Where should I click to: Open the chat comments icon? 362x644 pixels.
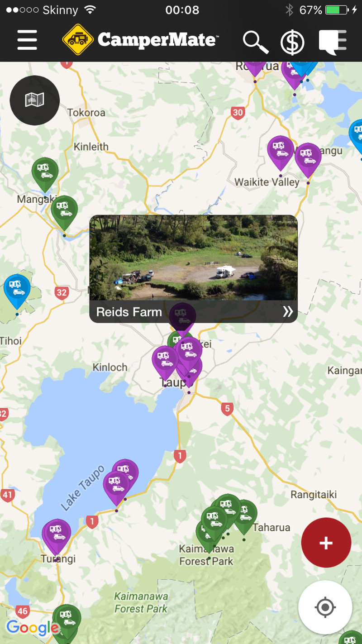tap(333, 42)
